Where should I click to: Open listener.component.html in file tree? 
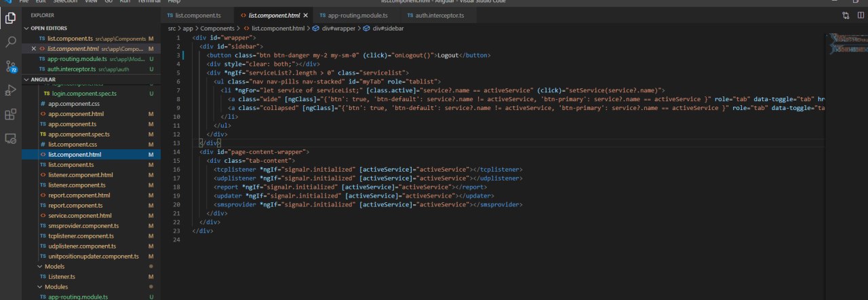click(x=92, y=175)
